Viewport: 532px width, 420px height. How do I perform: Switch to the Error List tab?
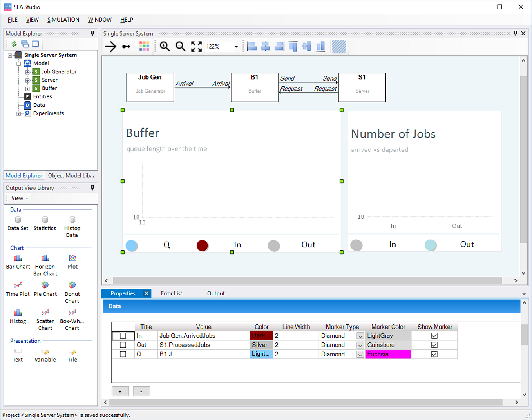coord(172,293)
